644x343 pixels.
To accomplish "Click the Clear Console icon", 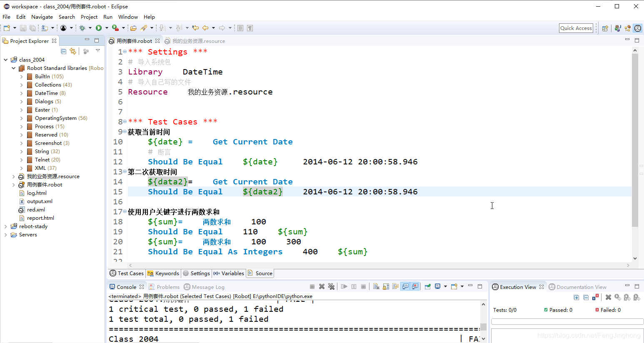I will pos(376,286).
